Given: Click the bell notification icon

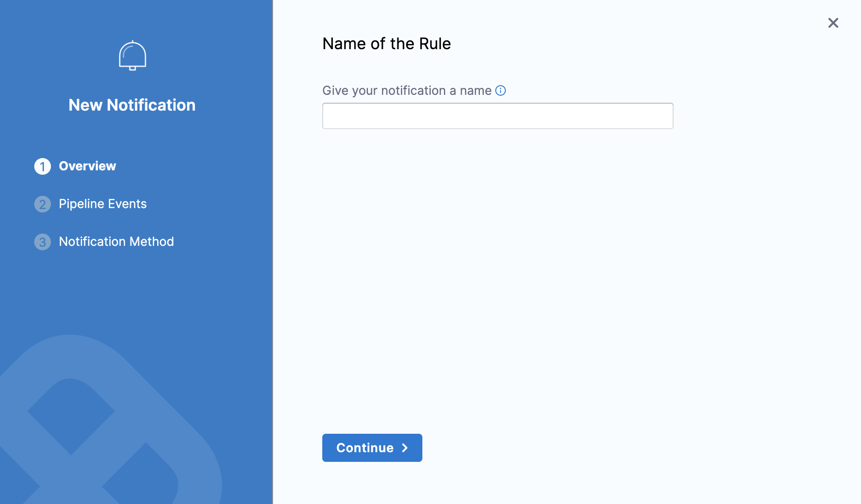Looking at the screenshot, I should click(132, 56).
